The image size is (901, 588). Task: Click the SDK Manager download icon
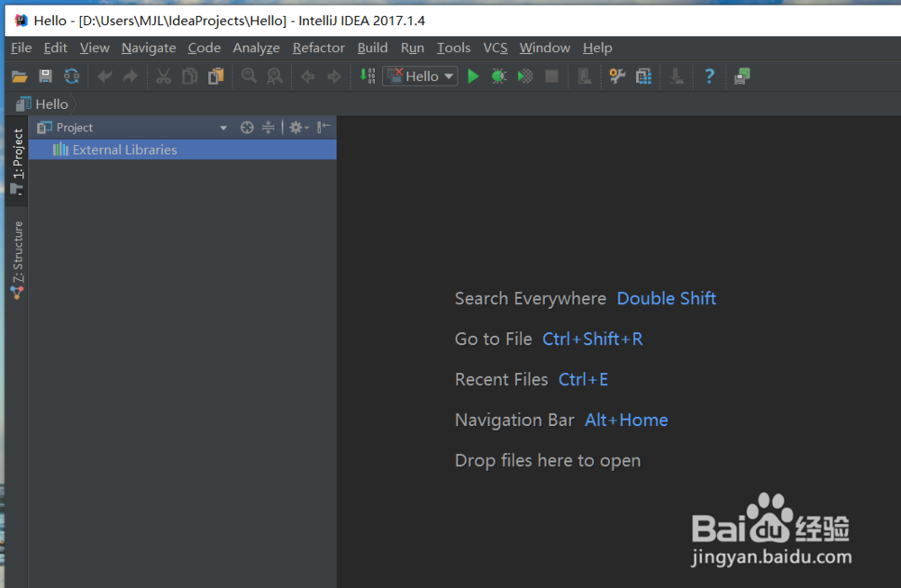[x=677, y=77]
